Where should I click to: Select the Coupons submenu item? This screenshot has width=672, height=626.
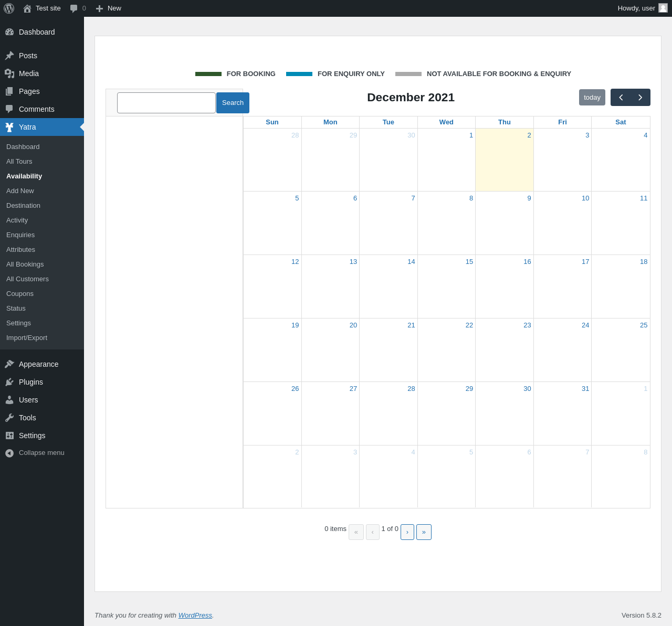click(20, 294)
